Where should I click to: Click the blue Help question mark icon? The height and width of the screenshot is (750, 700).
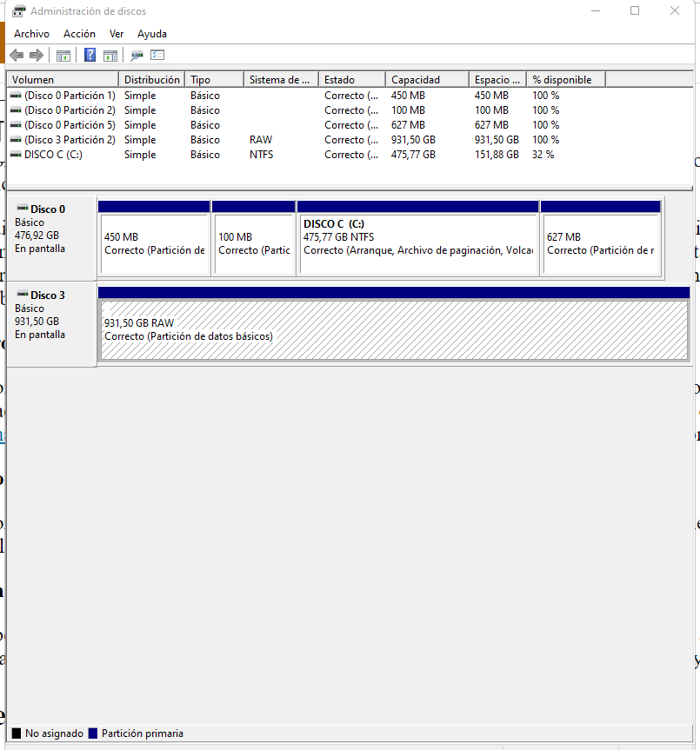tap(90, 56)
